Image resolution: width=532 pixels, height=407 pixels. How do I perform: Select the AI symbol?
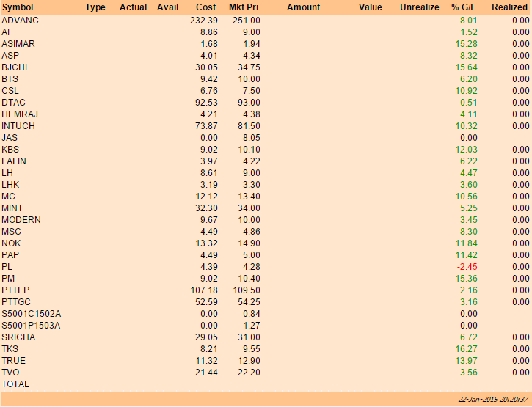(5, 32)
